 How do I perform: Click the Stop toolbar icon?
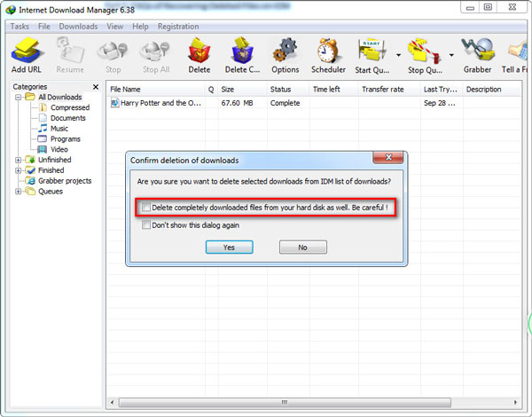tap(113, 51)
